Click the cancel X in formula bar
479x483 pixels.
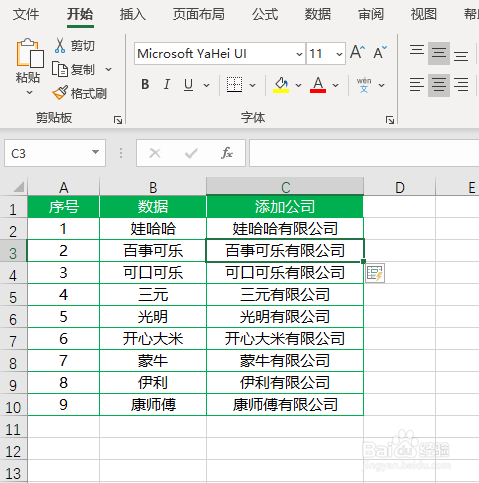pos(155,153)
